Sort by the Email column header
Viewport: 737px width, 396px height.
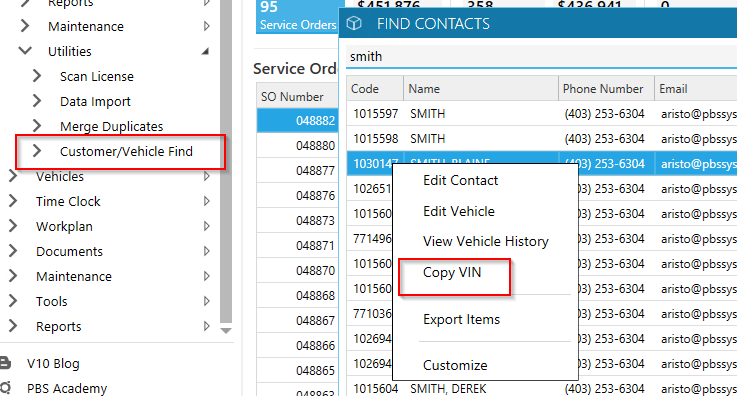coord(696,88)
